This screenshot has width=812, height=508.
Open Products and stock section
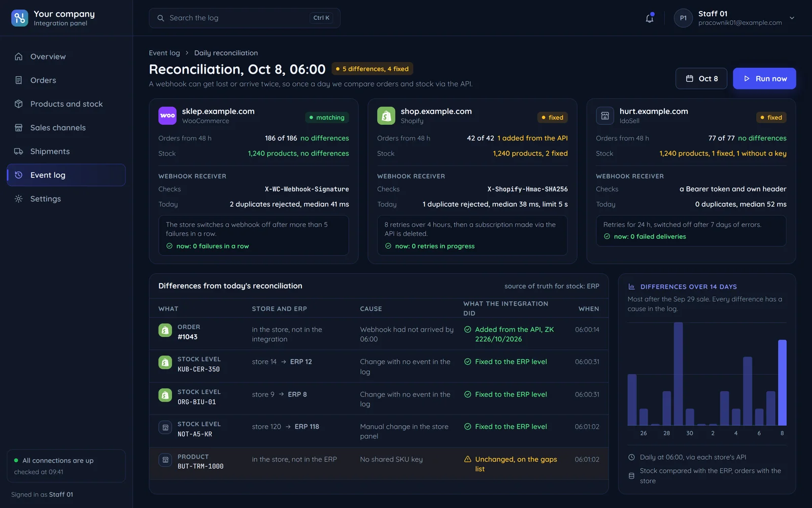66,104
